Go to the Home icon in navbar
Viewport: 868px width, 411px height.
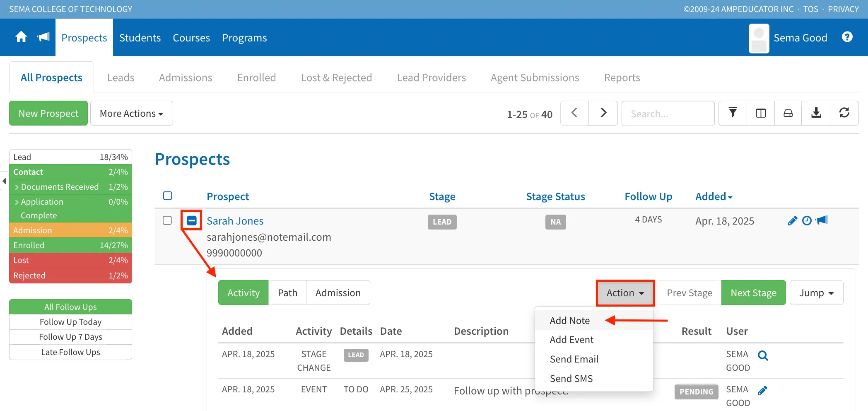(21, 37)
